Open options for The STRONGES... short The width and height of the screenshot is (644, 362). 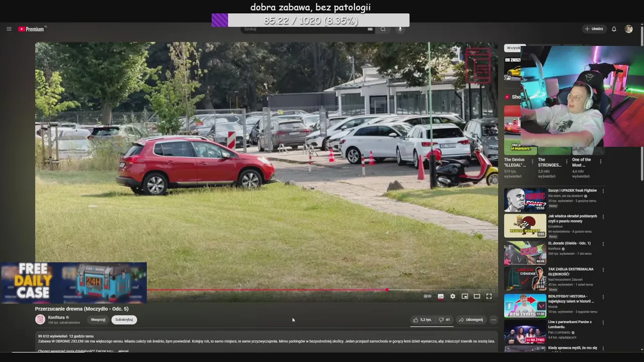point(567,161)
